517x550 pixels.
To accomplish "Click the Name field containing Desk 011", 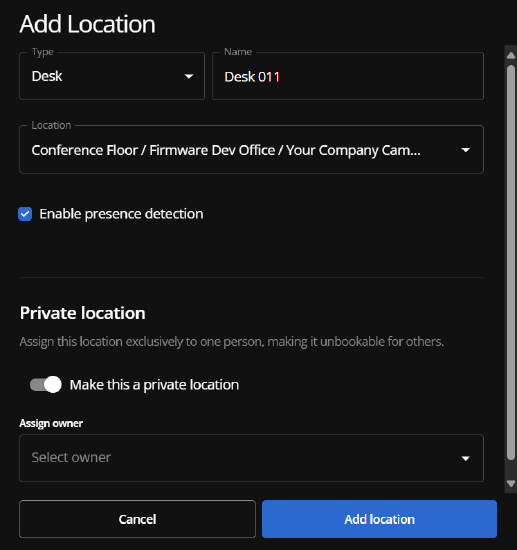I will pyautogui.click(x=348, y=76).
